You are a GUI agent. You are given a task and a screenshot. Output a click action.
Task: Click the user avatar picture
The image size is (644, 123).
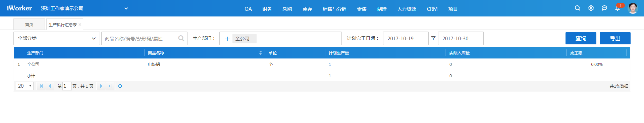click(633, 8)
